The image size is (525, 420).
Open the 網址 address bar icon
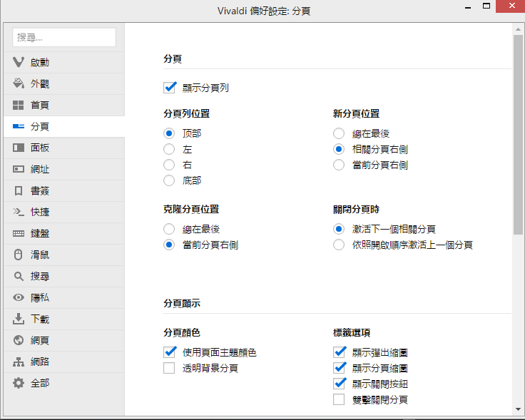[19, 169]
